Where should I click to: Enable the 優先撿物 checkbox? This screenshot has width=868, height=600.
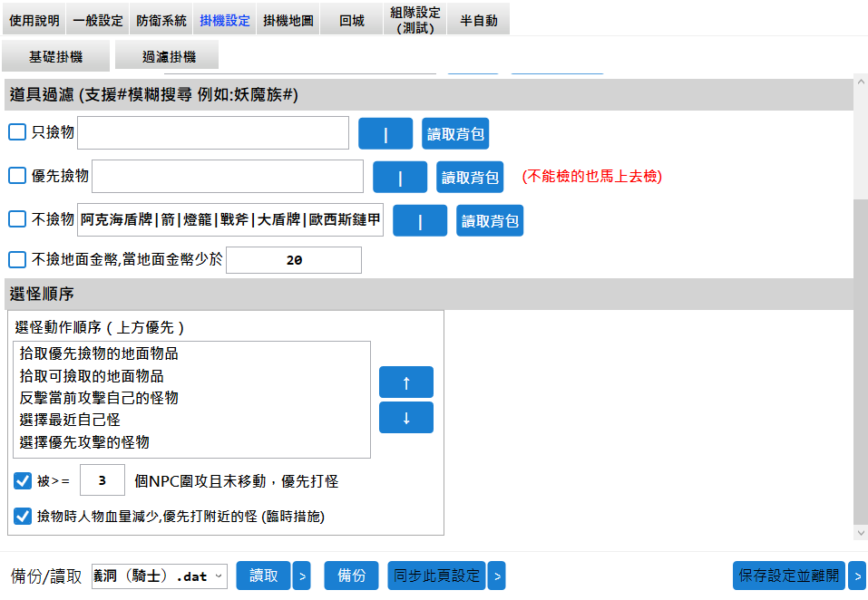(17, 176)
